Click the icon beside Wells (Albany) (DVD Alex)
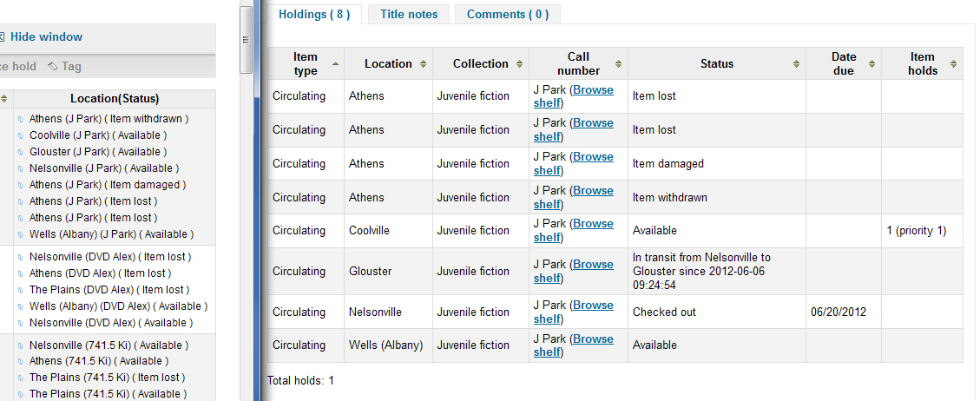Screen dimensions: 980x401 coord(21,306)
